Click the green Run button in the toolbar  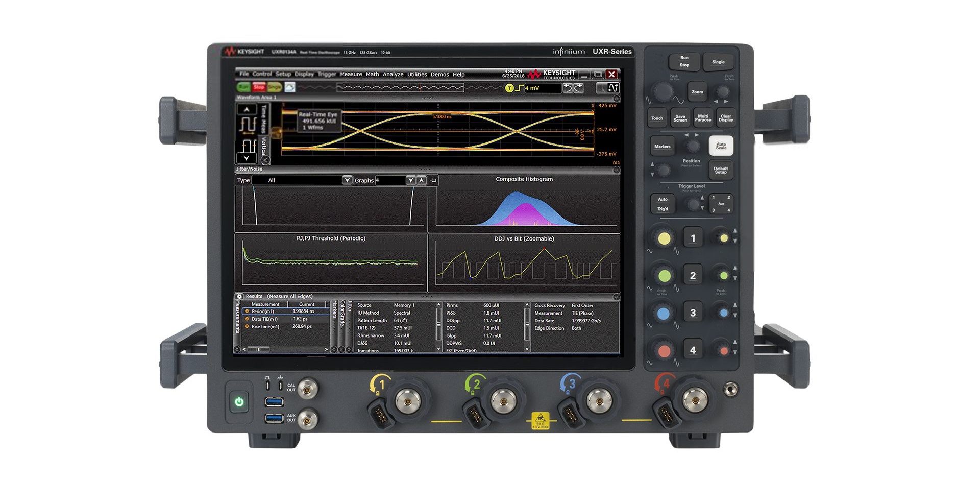(x=243, y=87)
